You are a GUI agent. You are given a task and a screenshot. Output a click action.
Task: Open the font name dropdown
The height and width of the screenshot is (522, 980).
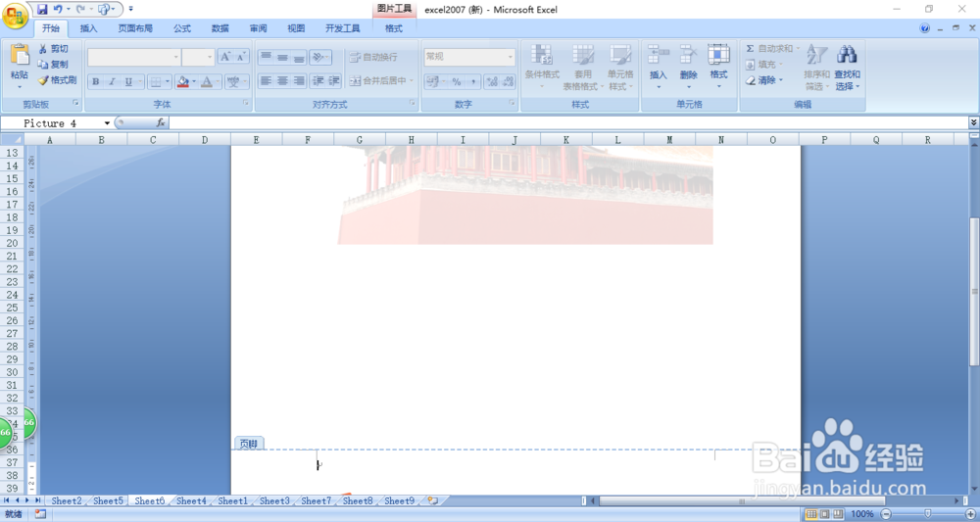click(175, 57)
